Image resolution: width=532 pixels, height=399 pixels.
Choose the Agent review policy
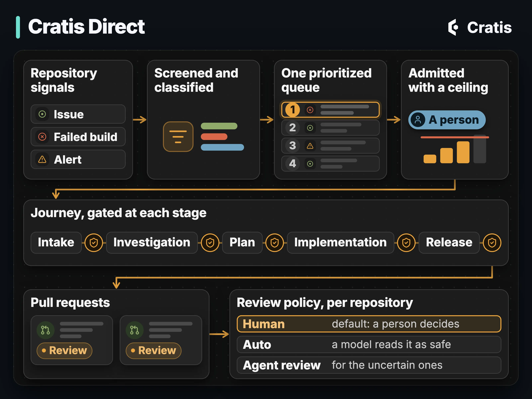point(369,365)
